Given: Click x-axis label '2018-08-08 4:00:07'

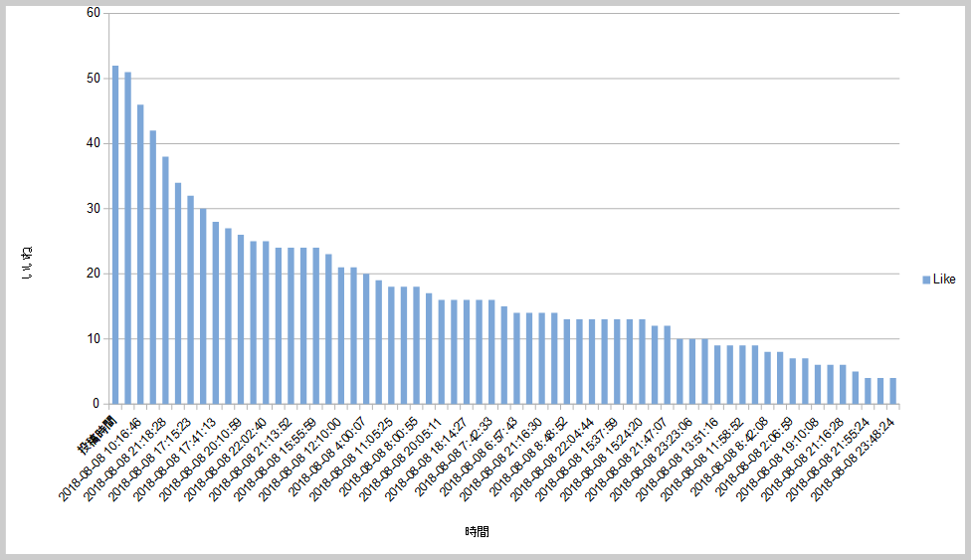Looking at the screenshot, I should coord(327,457).
